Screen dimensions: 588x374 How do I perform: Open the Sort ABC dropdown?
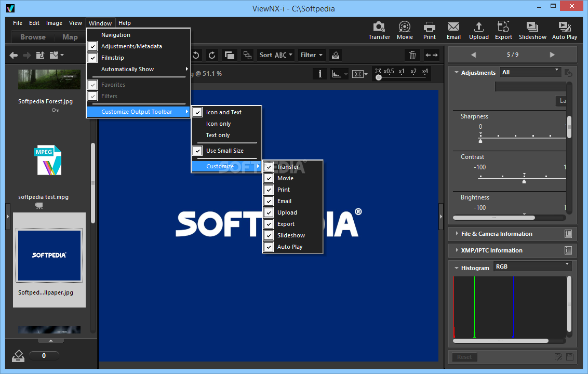[x=276, y=55]
